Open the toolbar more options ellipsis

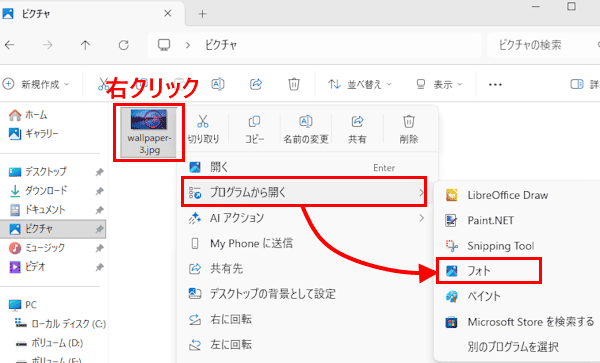click(495, 85)
